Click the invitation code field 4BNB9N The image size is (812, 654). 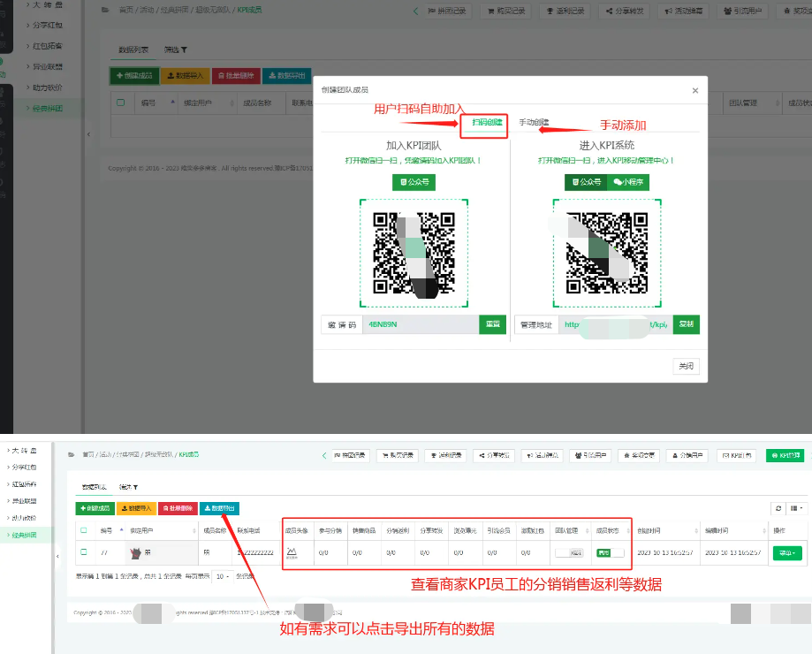coord(421,324)
